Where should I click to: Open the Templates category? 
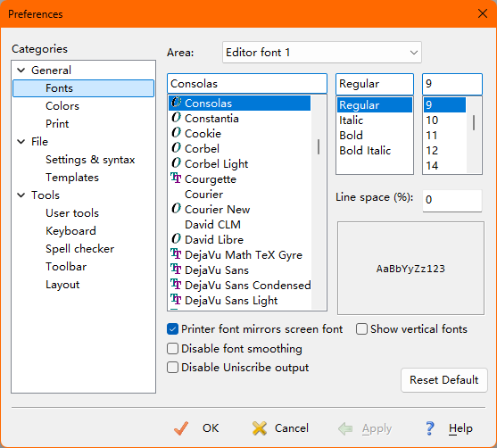[72, 178]
